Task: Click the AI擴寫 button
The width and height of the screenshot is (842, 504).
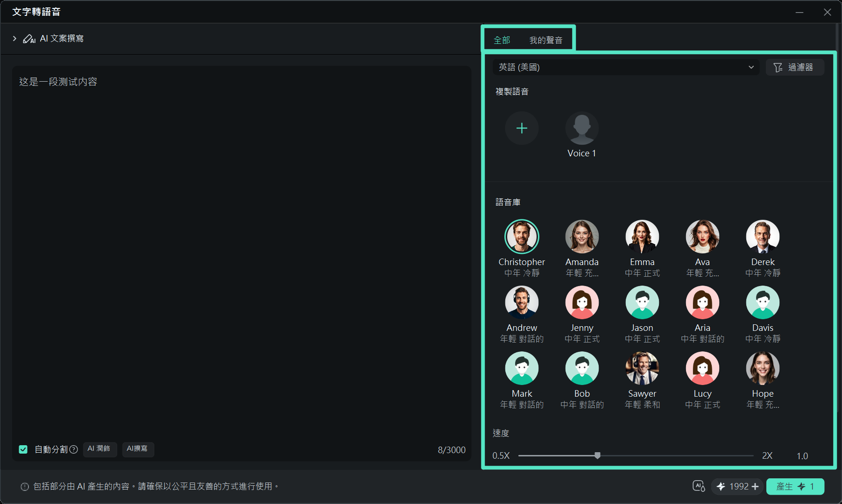Action: click(137, 449)
